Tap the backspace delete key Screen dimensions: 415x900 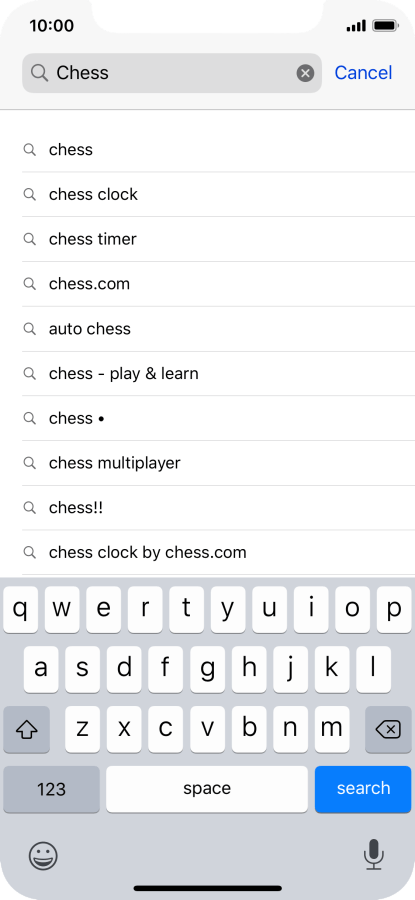tap(388, 730)
